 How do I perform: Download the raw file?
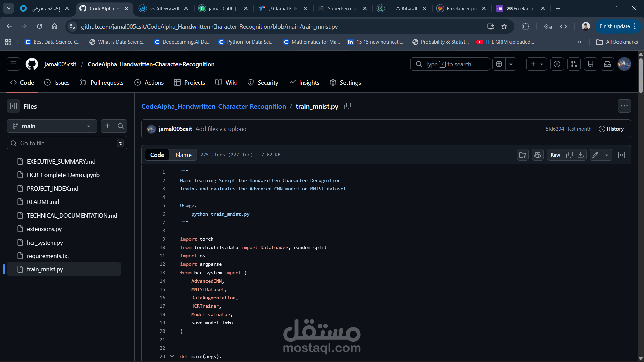click(x=581, y=155)
